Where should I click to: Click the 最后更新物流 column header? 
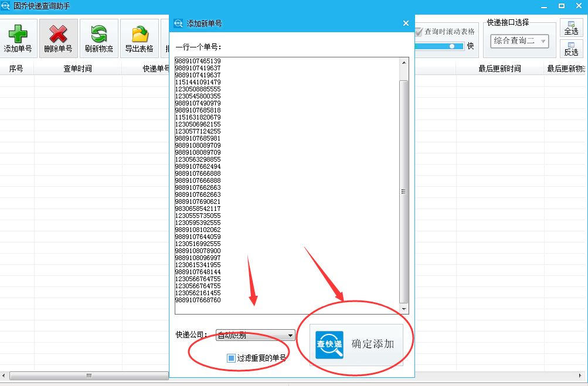pyautogui.click(x=566, y=69)
